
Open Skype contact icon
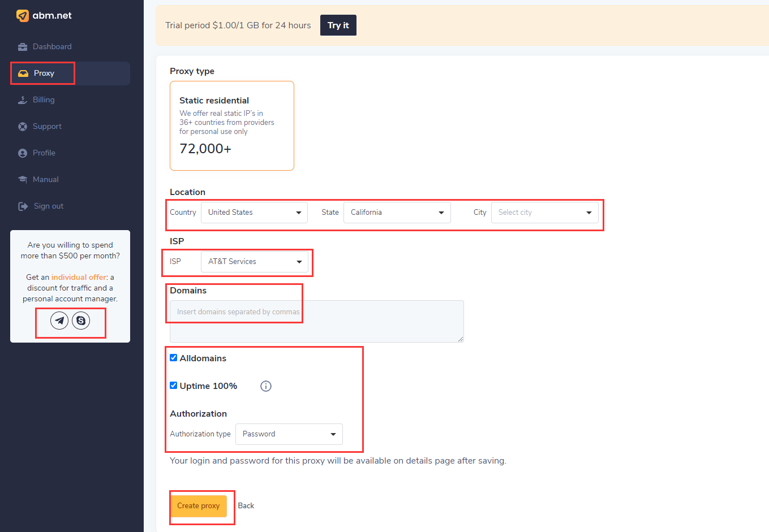(81, 321)
